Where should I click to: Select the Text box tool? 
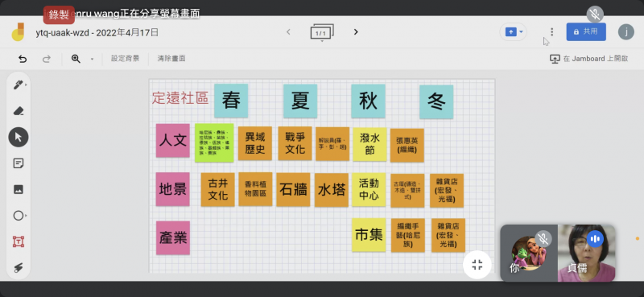click(18, 241)
